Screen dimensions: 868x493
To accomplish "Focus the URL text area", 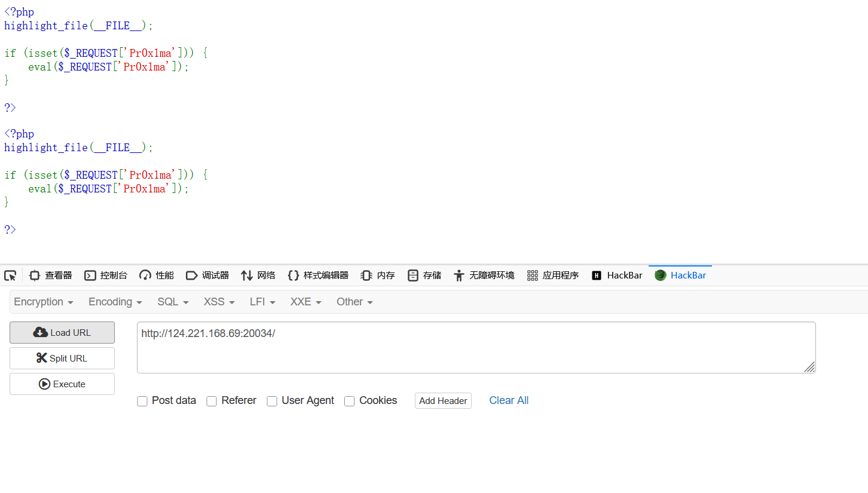I will (476, 348).
